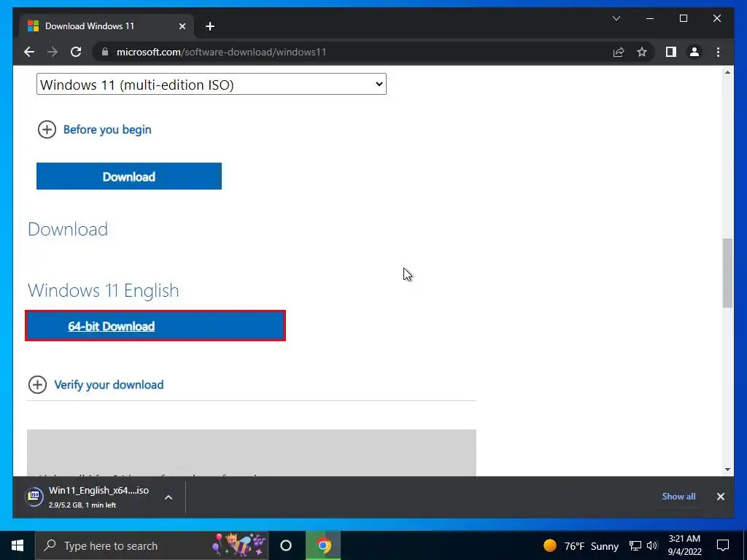The image size is (747, 560).
Task: Maximize the Chrome window
Action: click(683, 18)
